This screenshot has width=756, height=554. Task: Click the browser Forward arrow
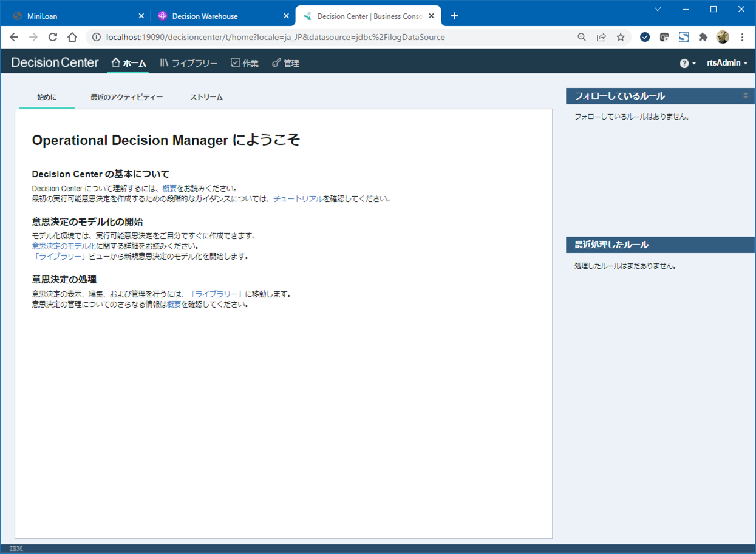(x=33, y=37)
